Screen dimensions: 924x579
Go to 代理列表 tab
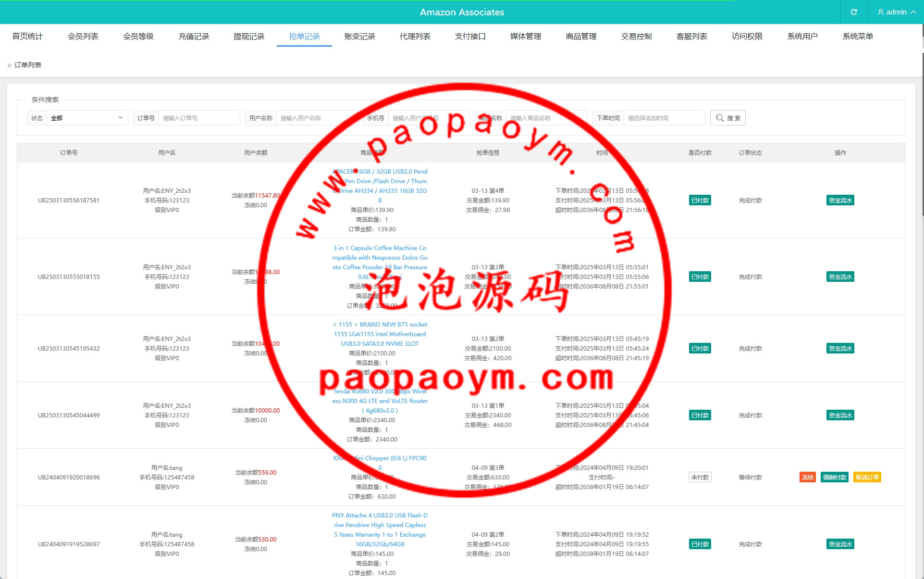coord(415,37)
